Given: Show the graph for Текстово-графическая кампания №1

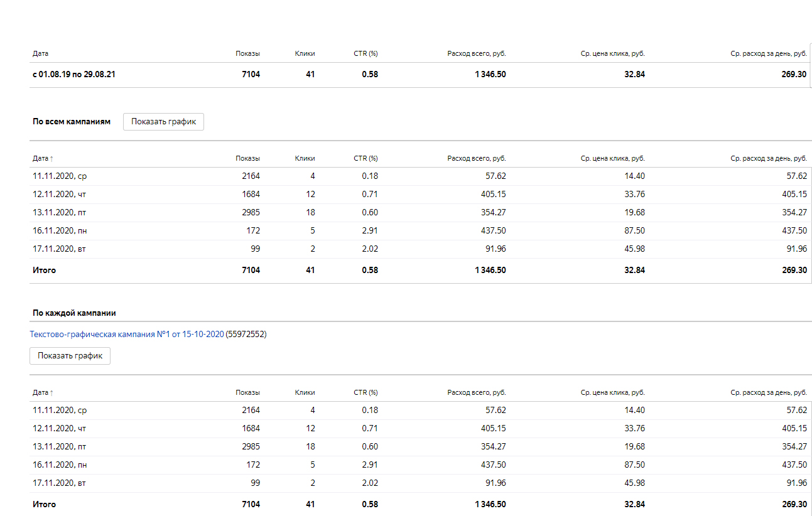Looking at the screenshot, I should click(x=70, y=356).
